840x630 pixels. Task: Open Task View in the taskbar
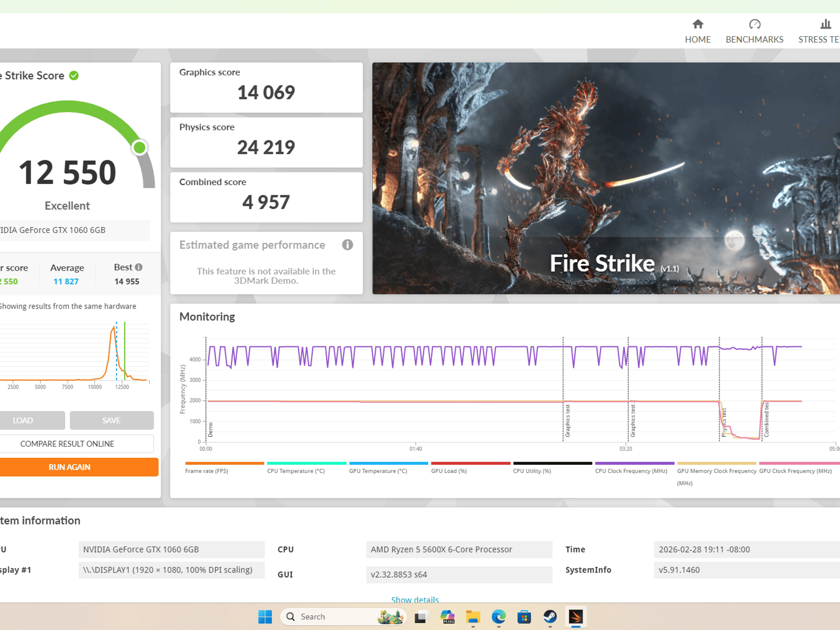(421, 616)
